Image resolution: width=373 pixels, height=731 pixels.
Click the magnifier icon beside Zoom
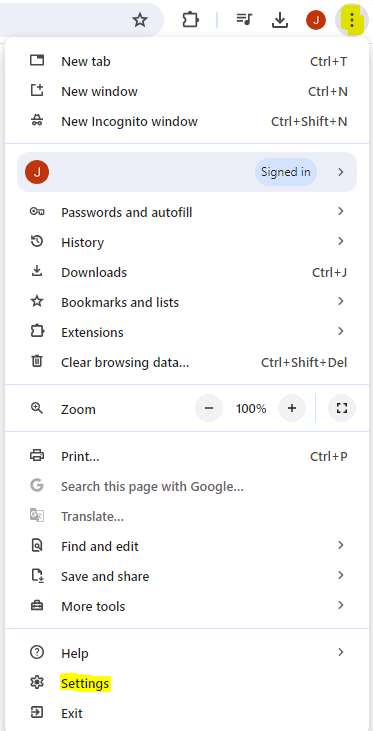37,408
